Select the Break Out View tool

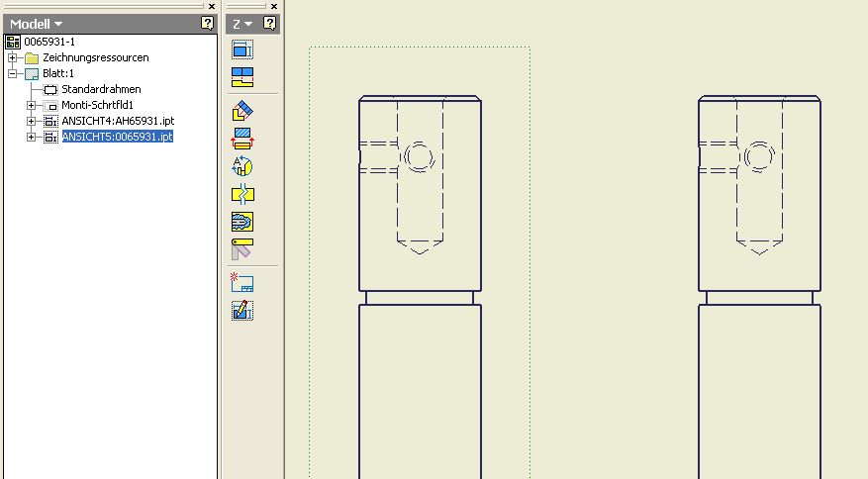242,222
